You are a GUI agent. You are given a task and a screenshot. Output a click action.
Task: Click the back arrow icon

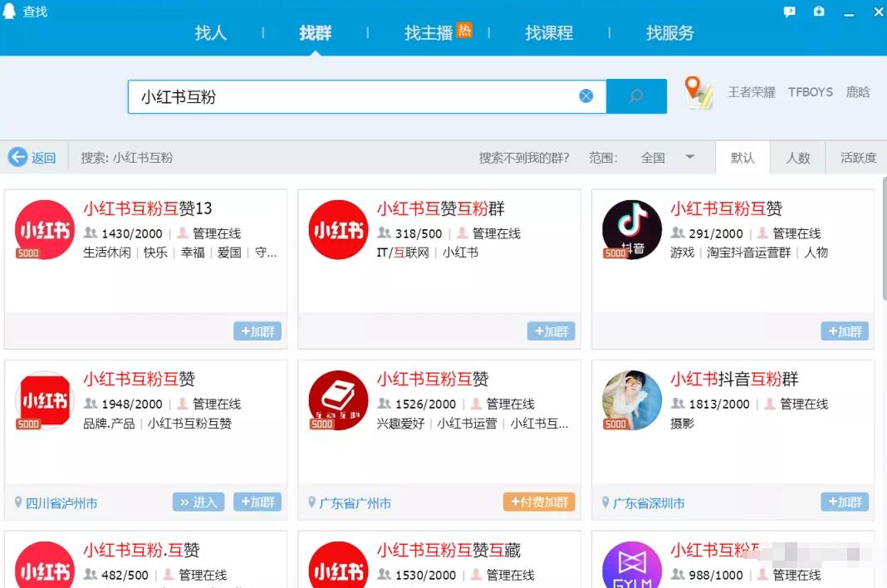[17, 157]
